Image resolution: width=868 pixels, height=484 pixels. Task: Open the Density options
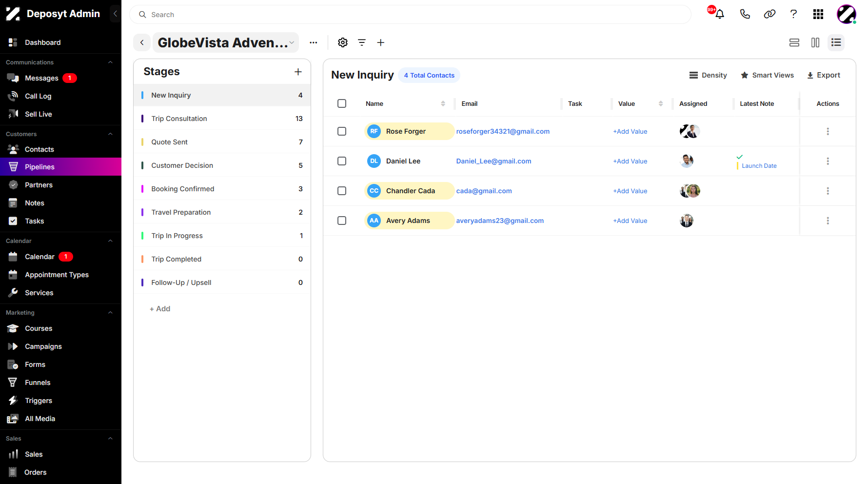point(708,75)
